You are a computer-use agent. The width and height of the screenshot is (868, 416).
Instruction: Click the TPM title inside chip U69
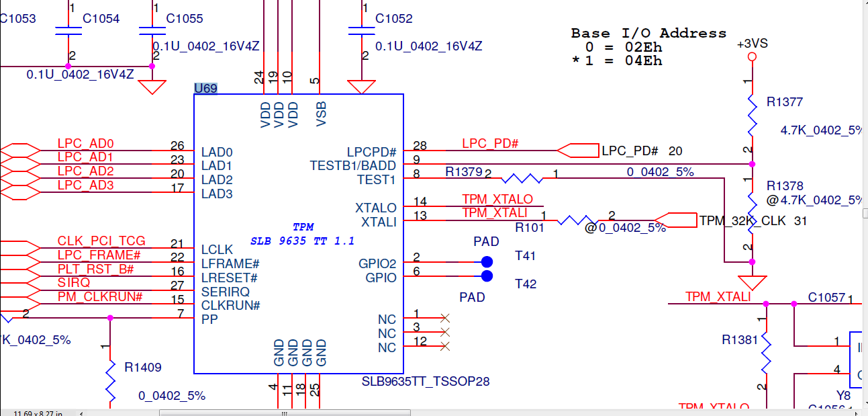[303, 227]
